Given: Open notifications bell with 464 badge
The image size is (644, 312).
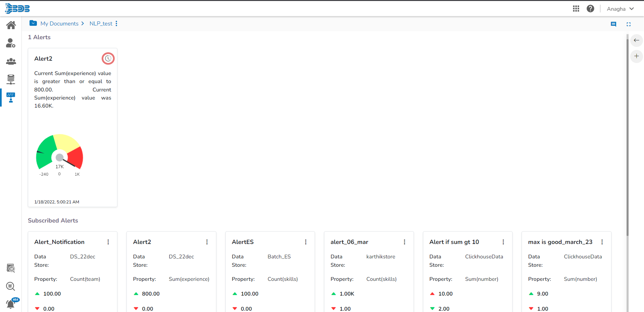Looking at the screenshot, I should pos(11,304).
